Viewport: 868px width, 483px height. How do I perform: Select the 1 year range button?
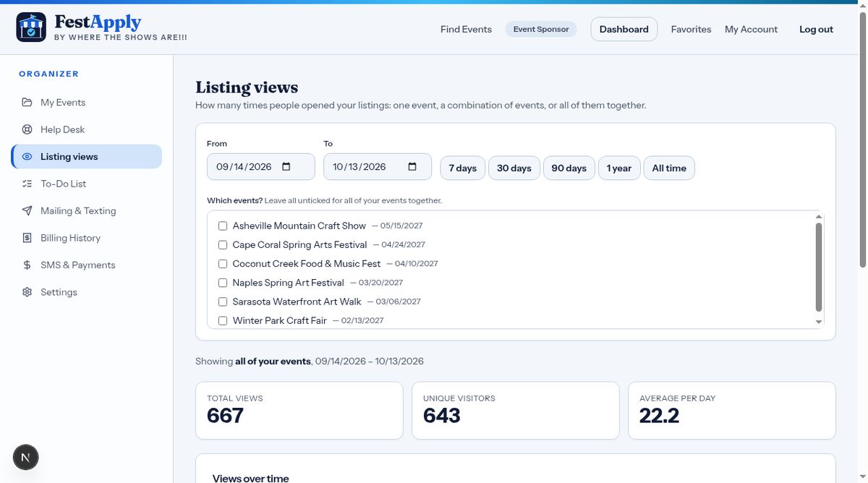(618, 168)
